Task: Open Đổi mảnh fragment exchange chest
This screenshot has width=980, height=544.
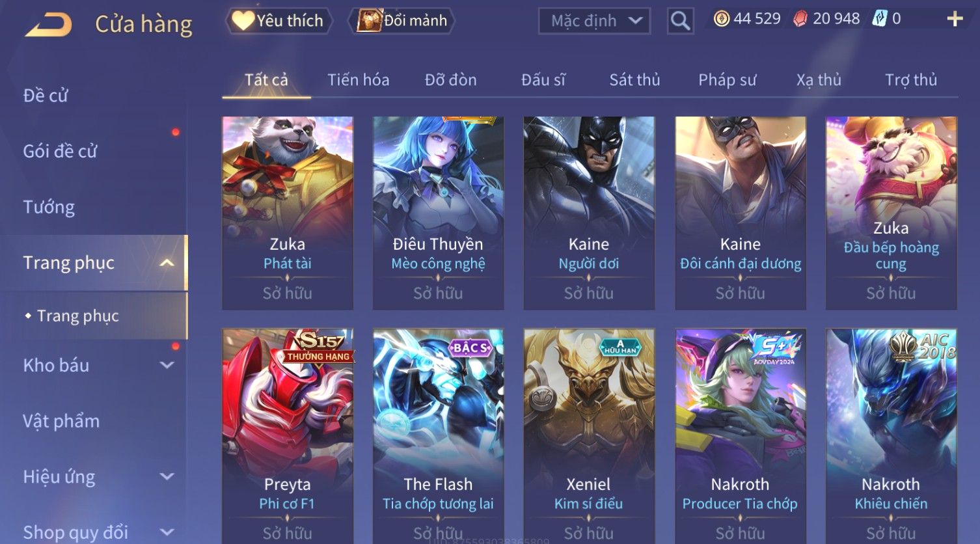Action: click(402, 21)
